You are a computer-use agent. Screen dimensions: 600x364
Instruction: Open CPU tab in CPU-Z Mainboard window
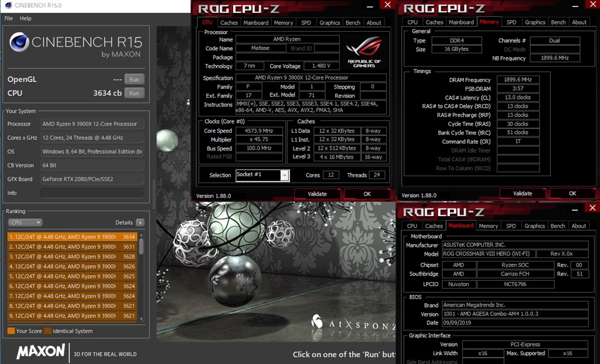click(412, 226)
